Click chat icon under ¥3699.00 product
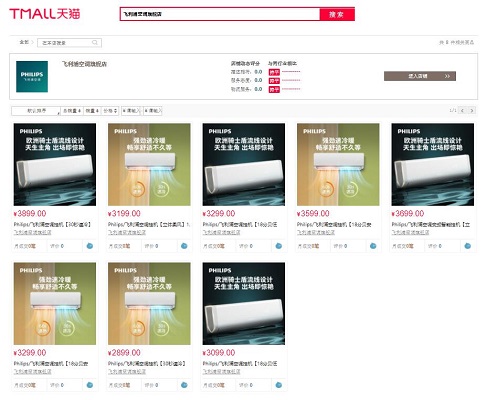Screen dimensions: 486x400 (x=468, y=246)
